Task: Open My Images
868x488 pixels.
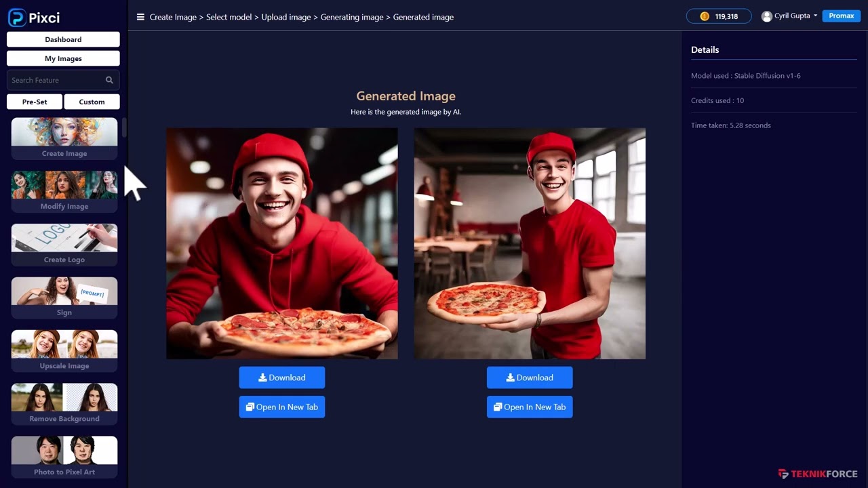Action: (63, 58)
